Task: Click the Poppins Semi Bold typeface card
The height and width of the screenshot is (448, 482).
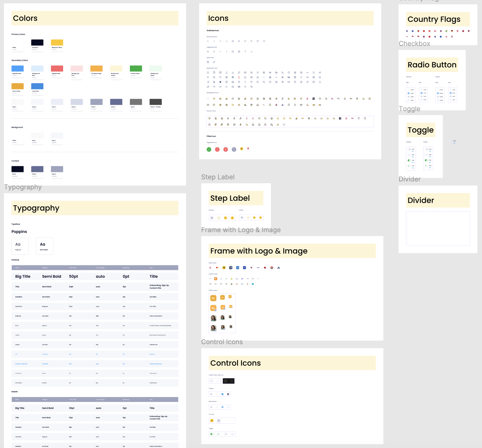Action: 45,246
